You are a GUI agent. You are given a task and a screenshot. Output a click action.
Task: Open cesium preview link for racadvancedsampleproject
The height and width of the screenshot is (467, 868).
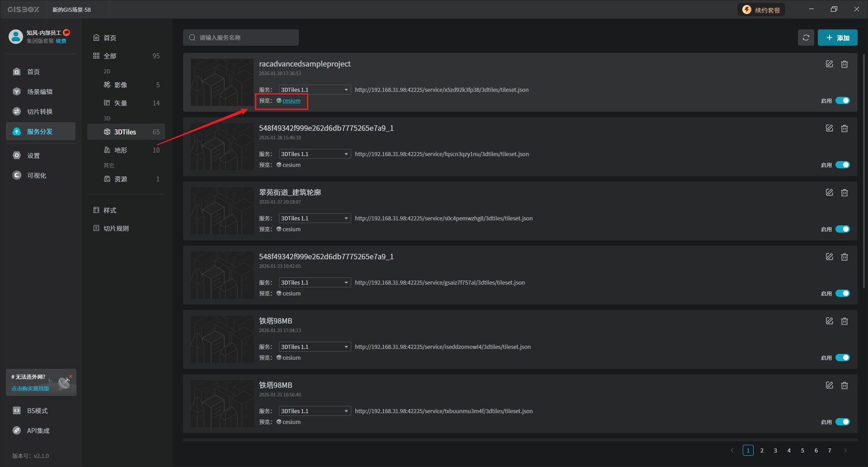click(x=291, y=101)
